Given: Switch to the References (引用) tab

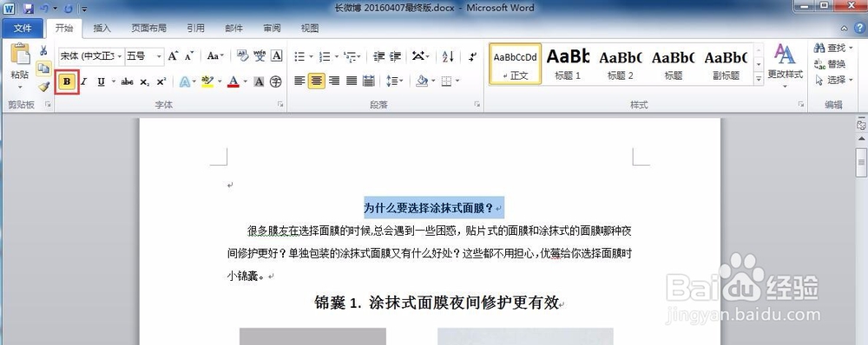Looking at the screenshot, I should click(195, 29).
